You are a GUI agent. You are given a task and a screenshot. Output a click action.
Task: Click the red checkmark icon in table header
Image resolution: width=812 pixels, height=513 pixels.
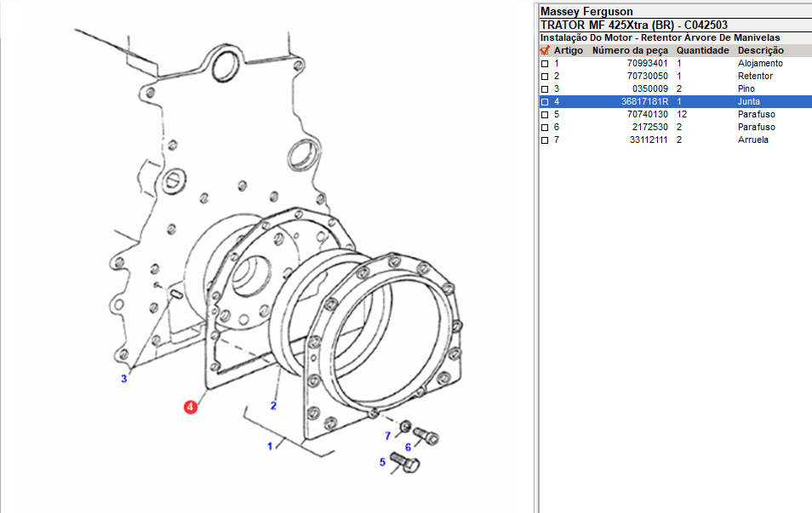(x=545, y=50)
